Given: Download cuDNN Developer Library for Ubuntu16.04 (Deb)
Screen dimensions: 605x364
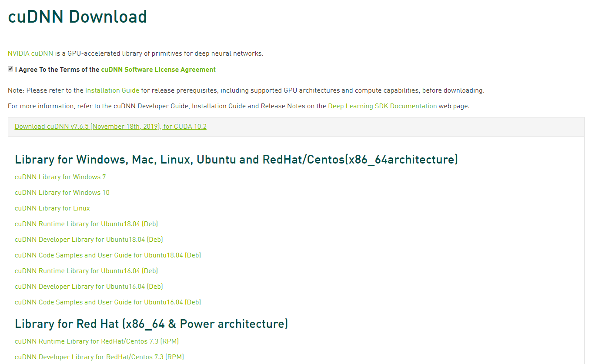Looking at the screenshot, I should tap(89, 287).
